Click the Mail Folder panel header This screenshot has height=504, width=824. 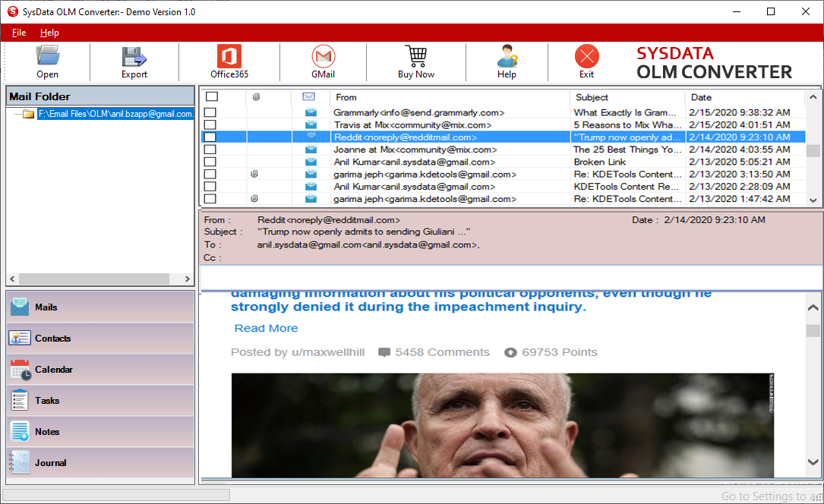tap(99, 96)
